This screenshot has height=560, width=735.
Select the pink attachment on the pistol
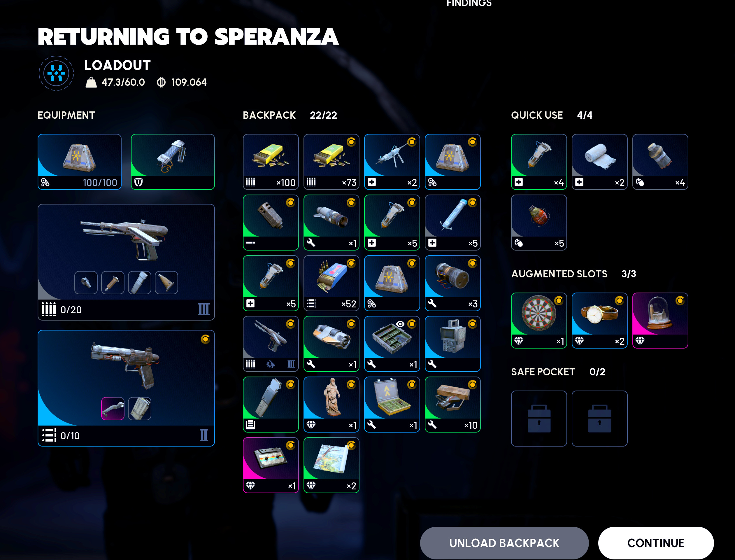(x=113, y=408)
